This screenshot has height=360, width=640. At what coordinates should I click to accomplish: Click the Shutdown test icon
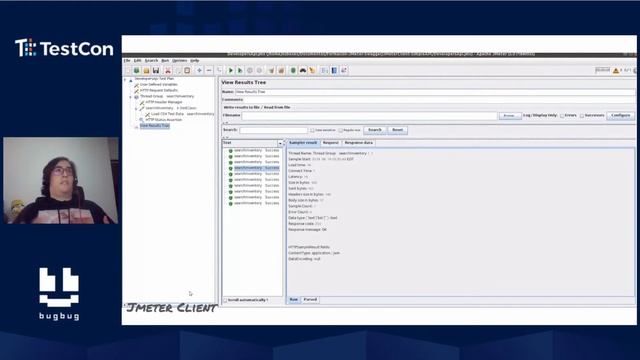(259, 71)
